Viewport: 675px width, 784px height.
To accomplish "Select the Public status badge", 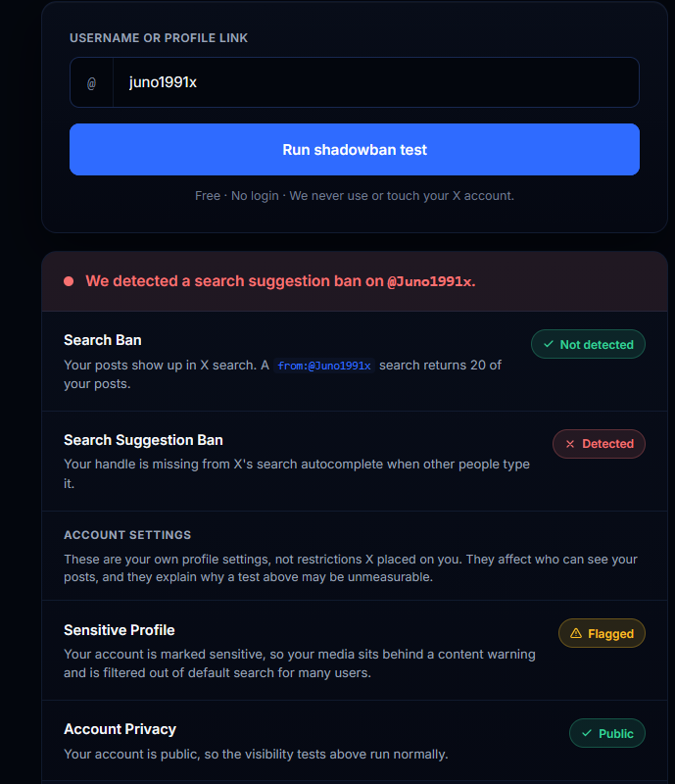I will point(607,733).
